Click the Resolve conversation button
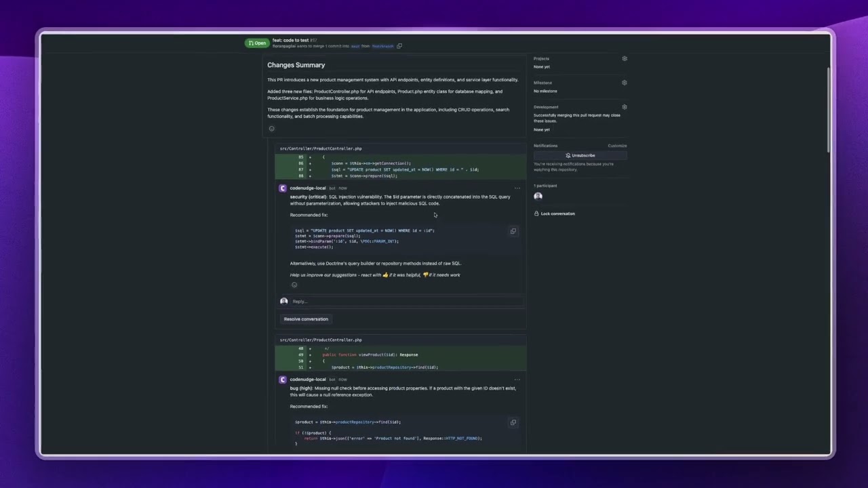868x488 pixels. 306,319
